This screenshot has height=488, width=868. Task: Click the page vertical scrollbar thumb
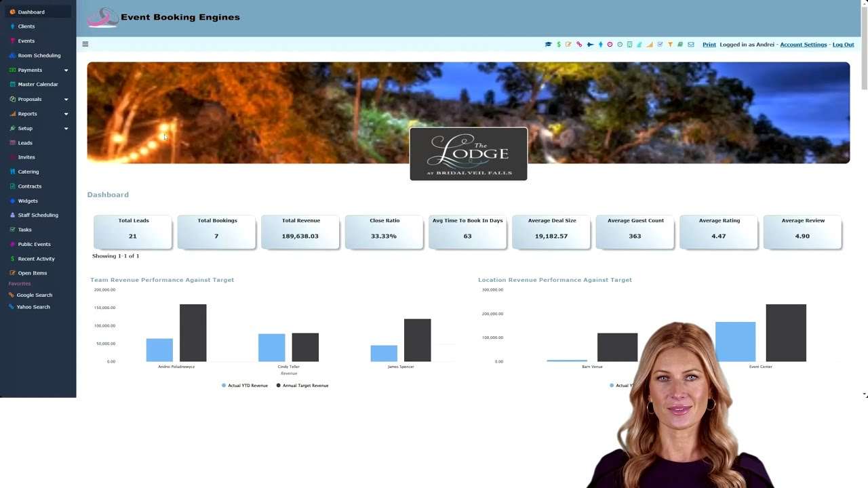[x=864, y=46]
